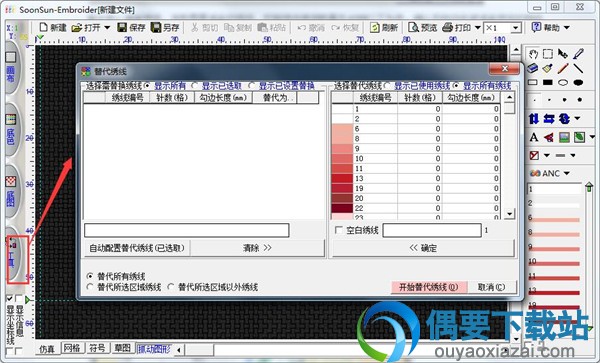
Task: Open the ×1 zoom combo box
Action: coord(515,28)
